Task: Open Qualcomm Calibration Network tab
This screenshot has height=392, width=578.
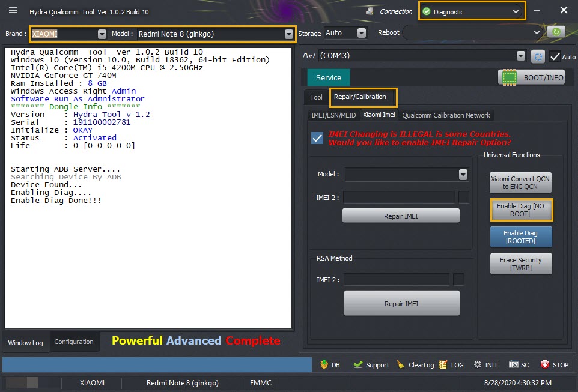Action: point(446,115)
